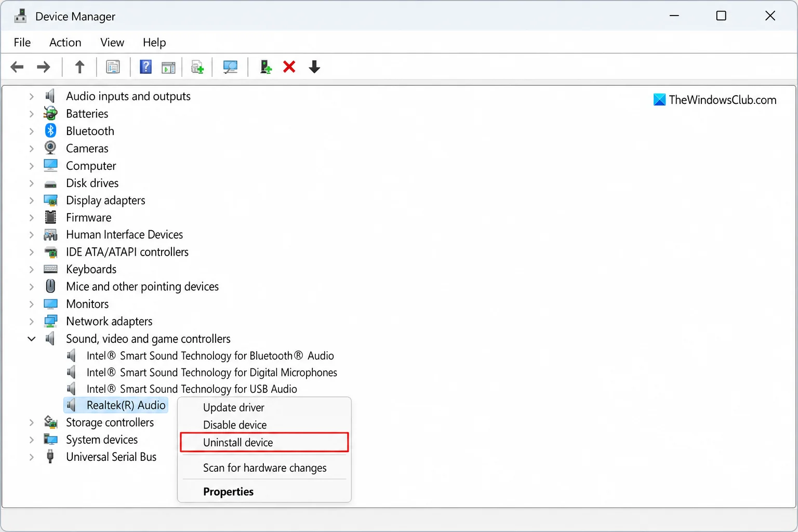
Task: Click the Update driver toolbar icon
Action: pyautogui.click(x=197, y=67)
